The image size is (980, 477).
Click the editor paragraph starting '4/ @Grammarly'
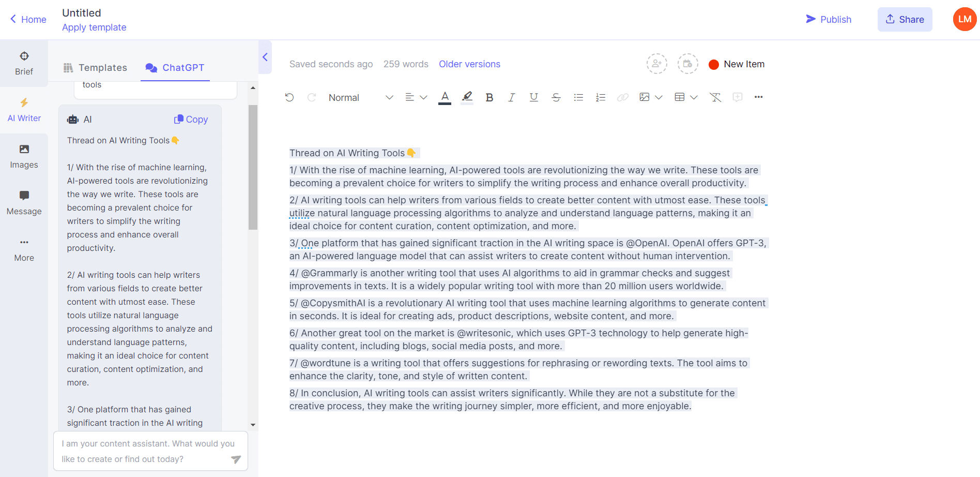point(510,279)
